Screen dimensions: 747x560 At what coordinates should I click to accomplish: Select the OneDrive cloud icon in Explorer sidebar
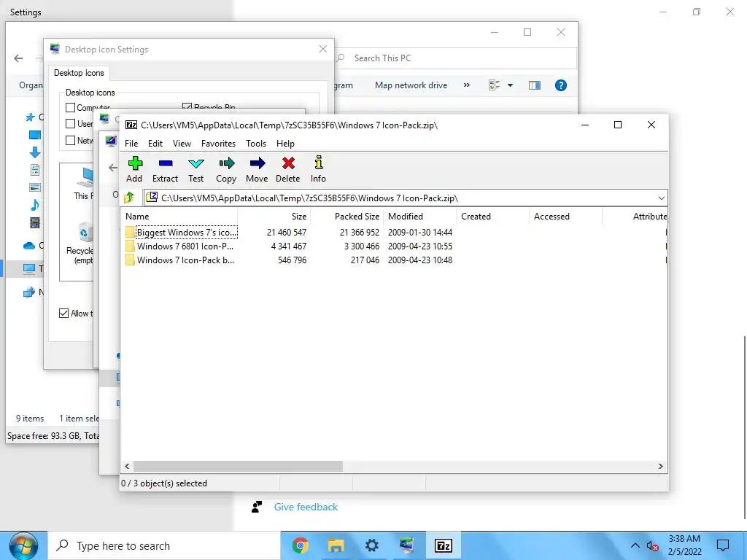click(x=29, y=246)
